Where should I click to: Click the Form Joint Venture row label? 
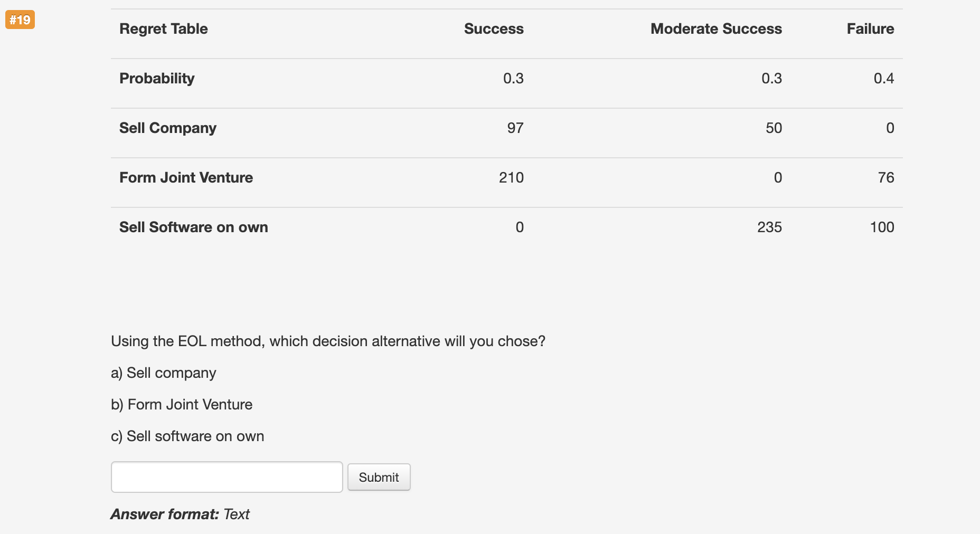pyautogui.click(x=186, y=177)
